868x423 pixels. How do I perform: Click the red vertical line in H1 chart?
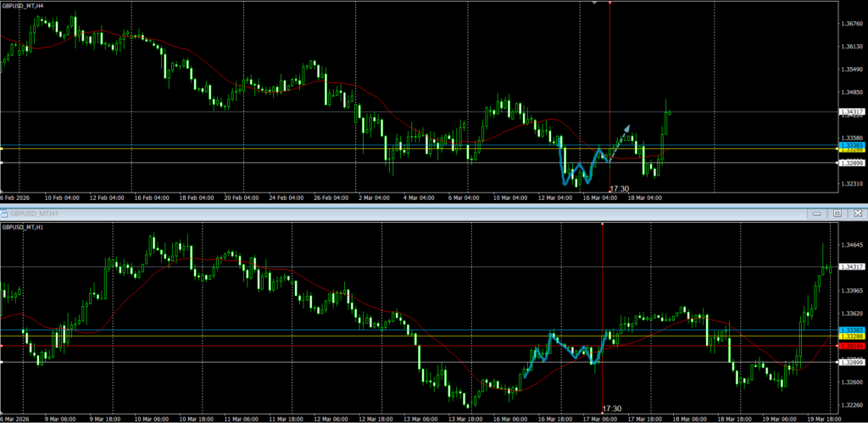click(602, 288)
